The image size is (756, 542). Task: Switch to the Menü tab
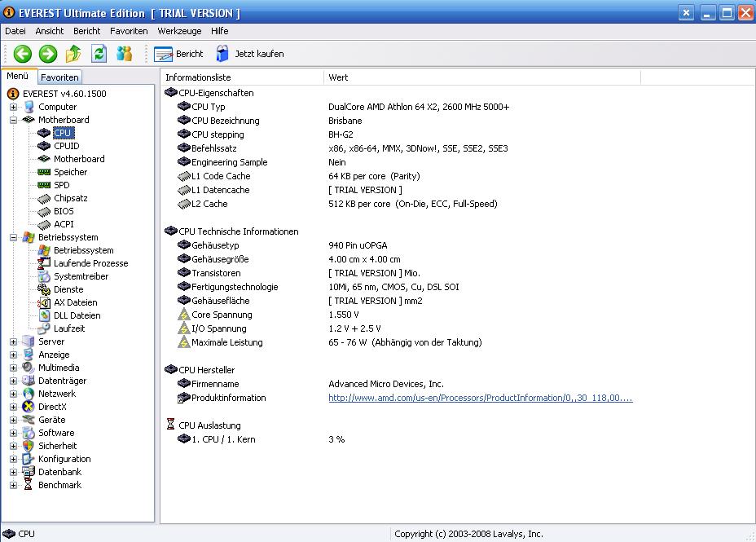(18, 76)
